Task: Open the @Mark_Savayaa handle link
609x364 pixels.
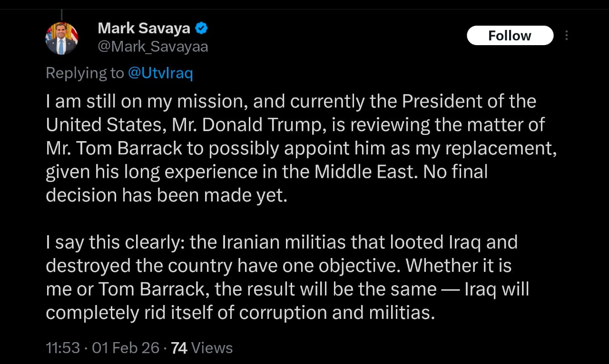Action: coord(153,47)
